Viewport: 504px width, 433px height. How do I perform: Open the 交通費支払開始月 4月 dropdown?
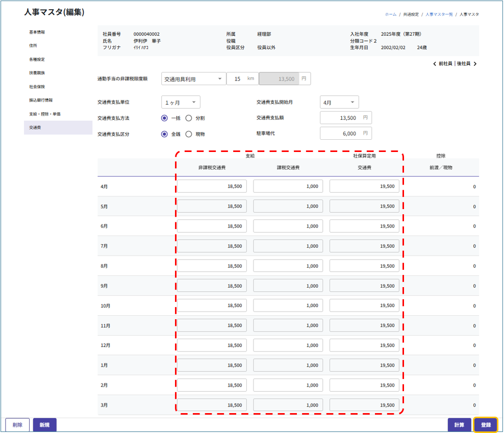(x=339, y=103)
